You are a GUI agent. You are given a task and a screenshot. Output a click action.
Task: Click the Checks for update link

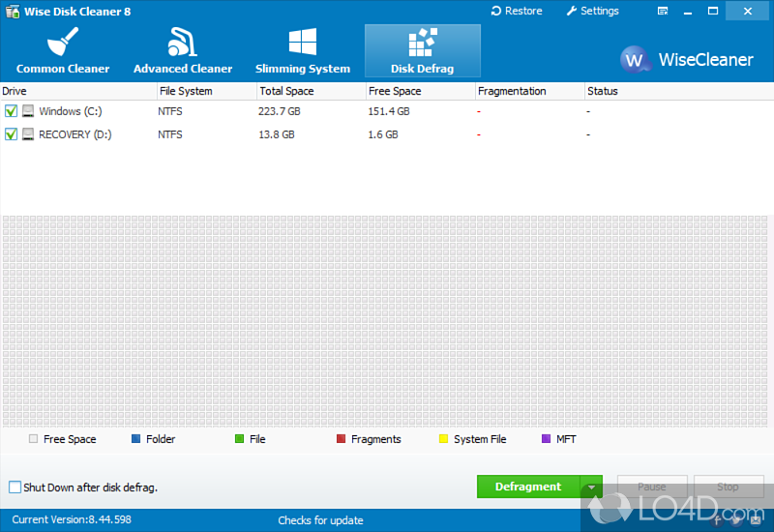point(320,520)
